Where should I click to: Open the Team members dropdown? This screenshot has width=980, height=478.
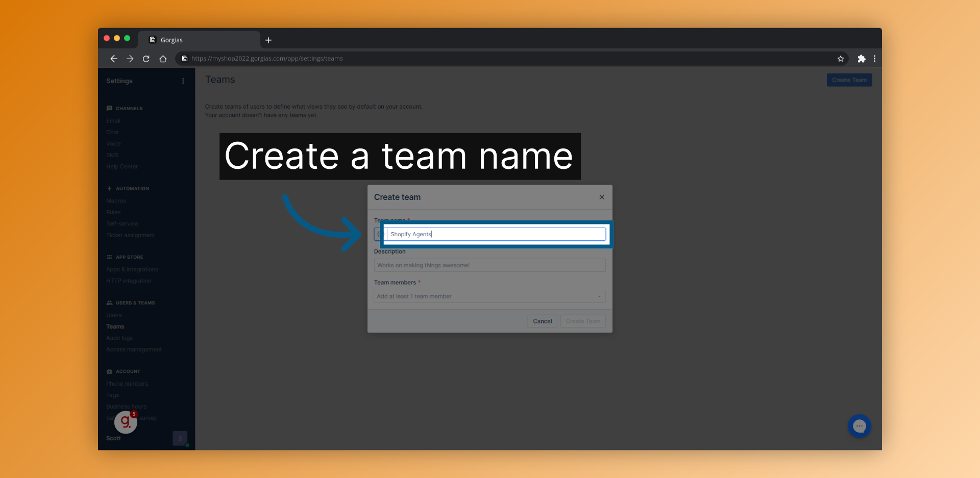[490, 296]
